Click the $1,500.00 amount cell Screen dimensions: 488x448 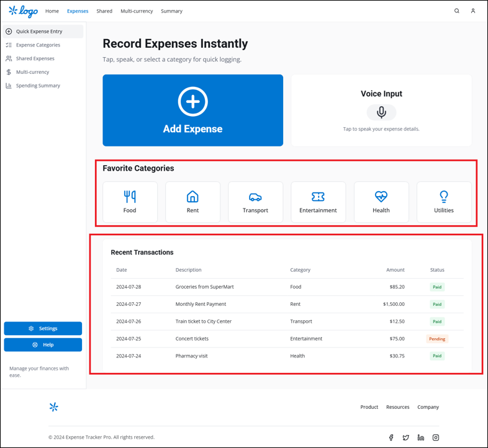(x=394, y=304)
